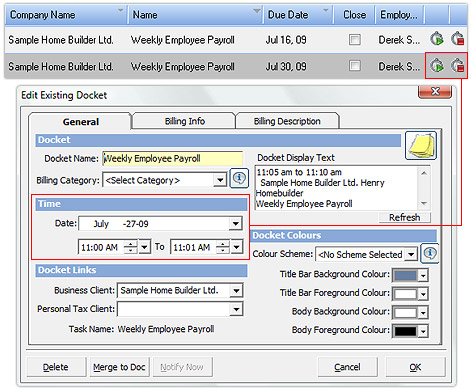Open the Date picker dropdown
471x390 pixels.
236,224
